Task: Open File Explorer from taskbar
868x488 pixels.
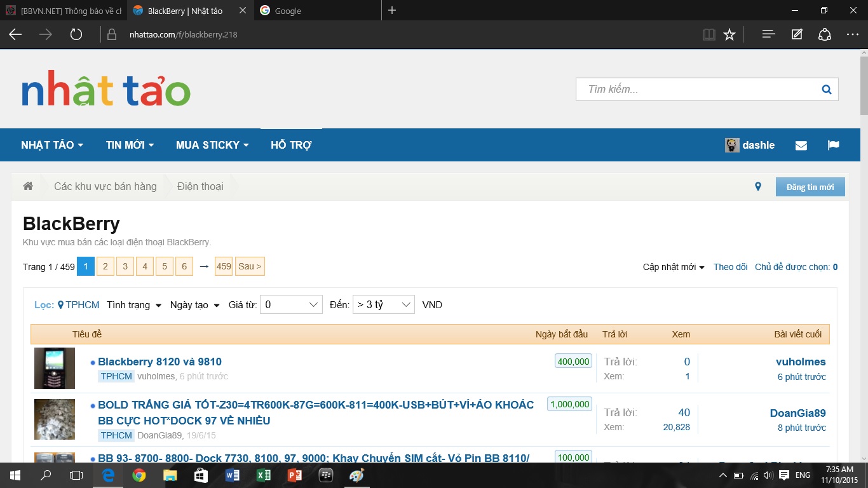Action: point(170,475)
